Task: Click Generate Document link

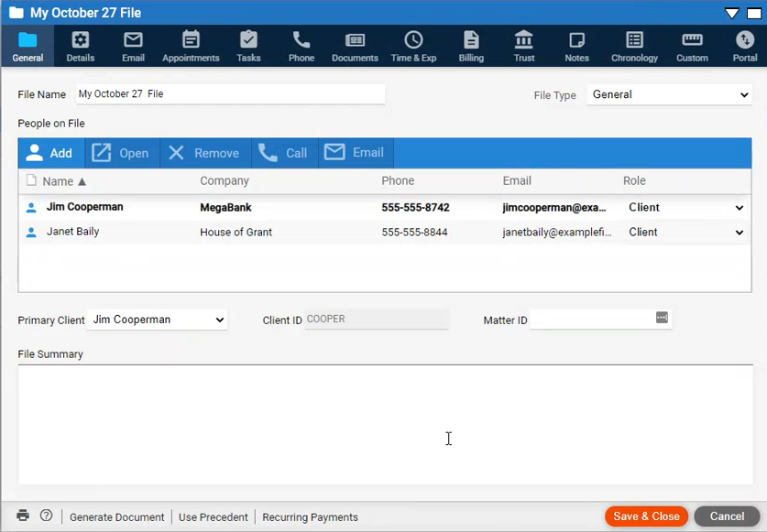Action: point(117,516)
